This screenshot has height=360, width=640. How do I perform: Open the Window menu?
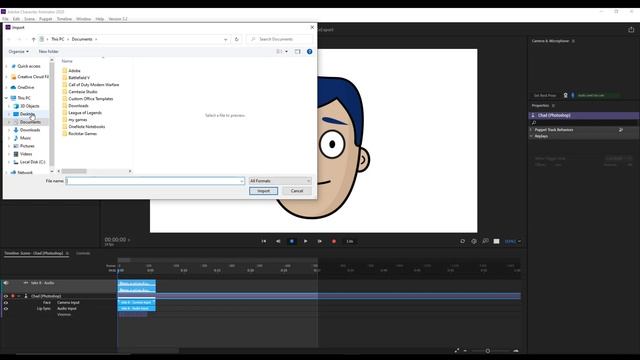click(x=83, y=19)
